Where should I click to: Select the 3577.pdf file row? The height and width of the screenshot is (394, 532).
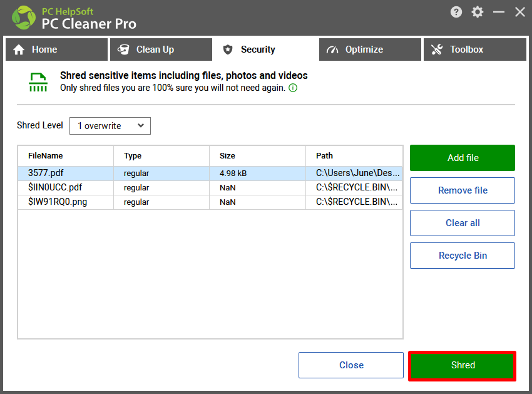click(210, 174)
